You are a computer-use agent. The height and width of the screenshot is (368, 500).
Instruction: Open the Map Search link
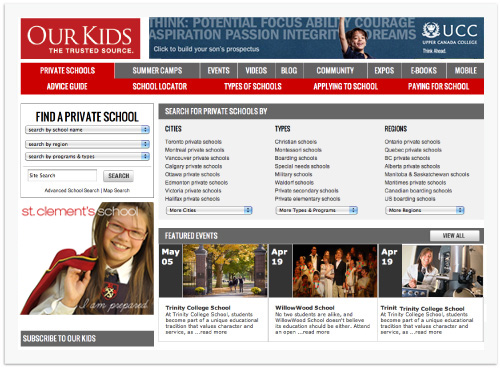click(x=116, y=190)
